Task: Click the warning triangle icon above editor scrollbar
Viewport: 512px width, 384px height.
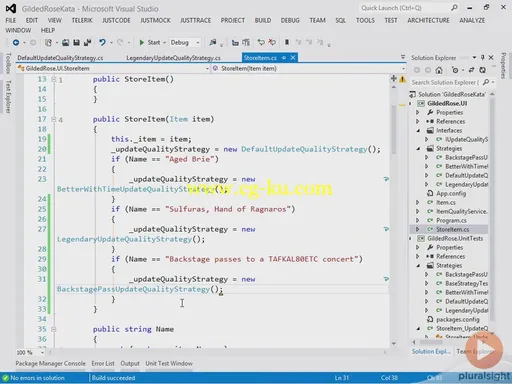Action: [403, 79]
